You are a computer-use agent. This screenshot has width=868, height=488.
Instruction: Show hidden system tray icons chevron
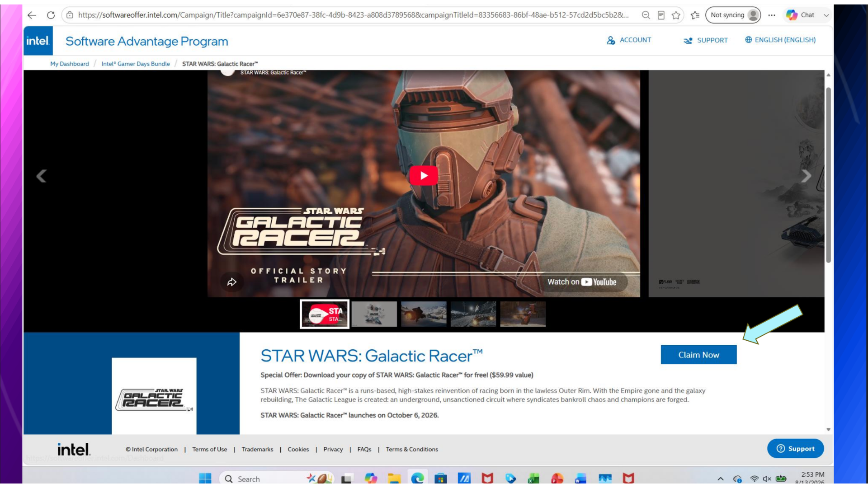point(721,479)
